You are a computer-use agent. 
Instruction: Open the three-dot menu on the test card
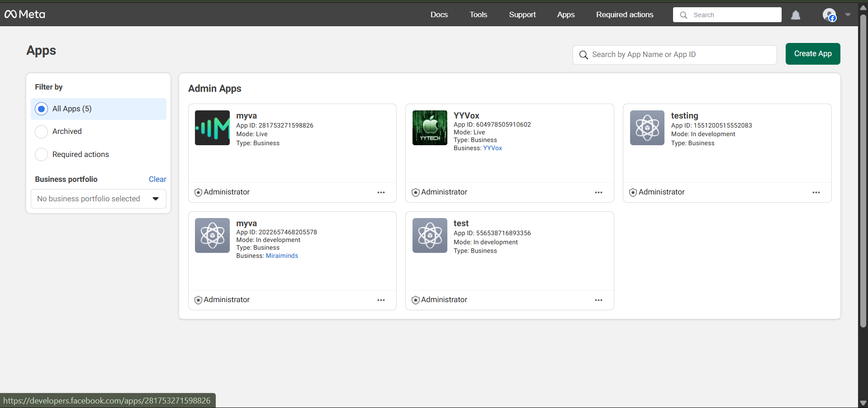click(x=598, y=300)
